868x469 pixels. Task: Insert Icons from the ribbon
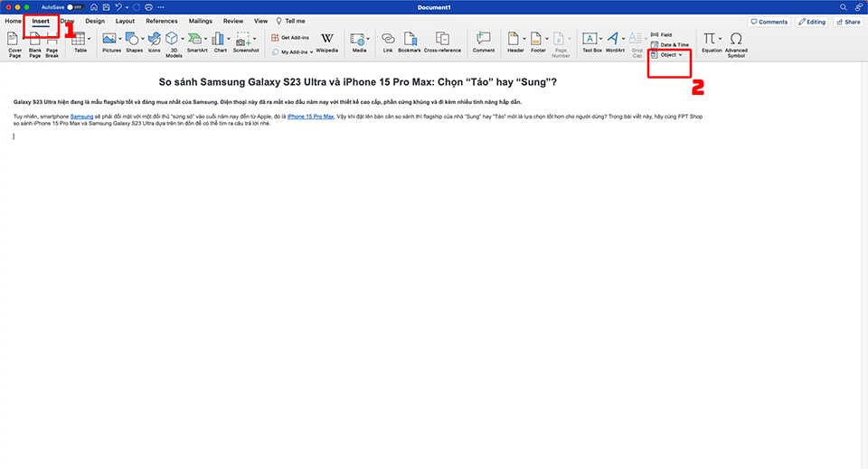pos(155,42)
